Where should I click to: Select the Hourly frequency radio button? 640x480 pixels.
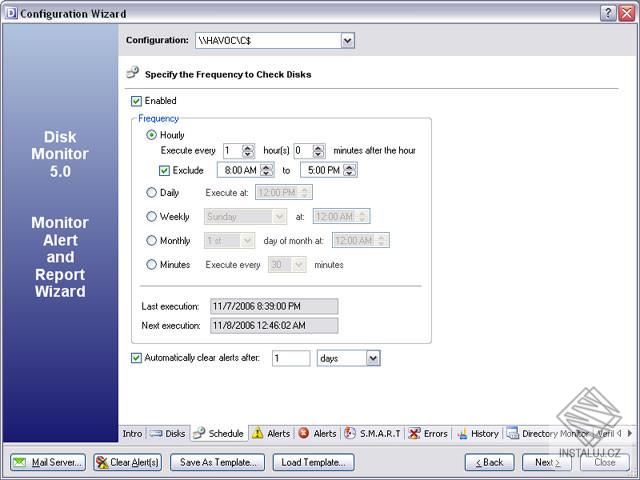click(151, 135)
